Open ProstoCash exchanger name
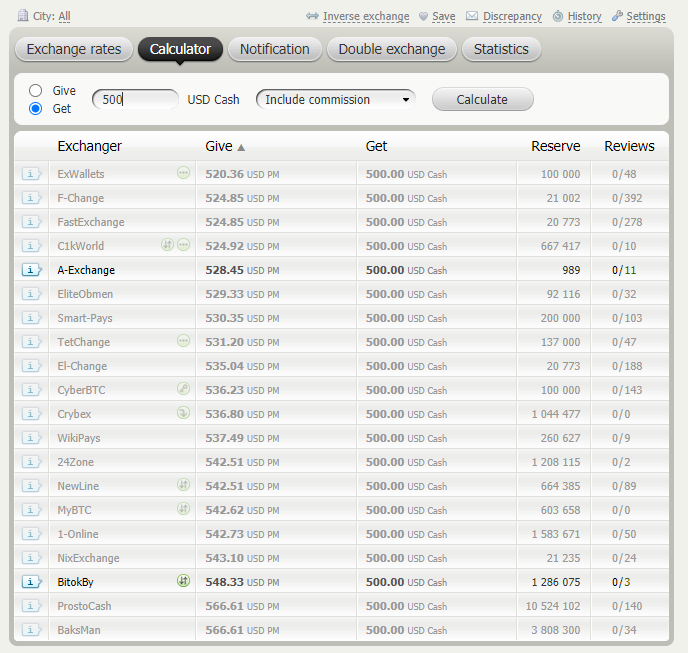The image size is (689, 653). coord(84,606)
